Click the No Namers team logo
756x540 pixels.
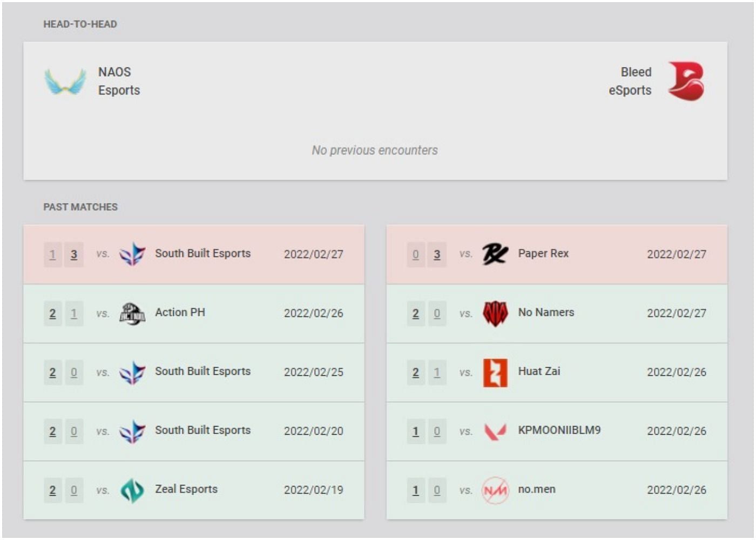click(x=495, y=313)
